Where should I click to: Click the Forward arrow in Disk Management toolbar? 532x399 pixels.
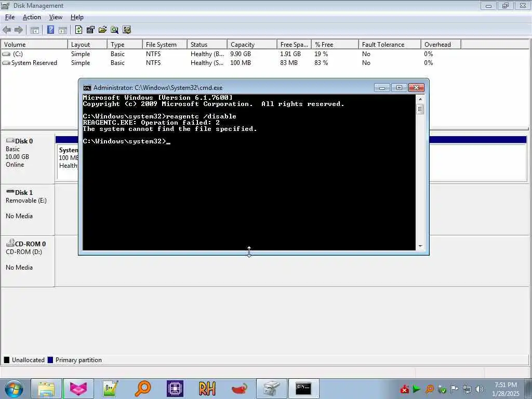pos(18,30)
